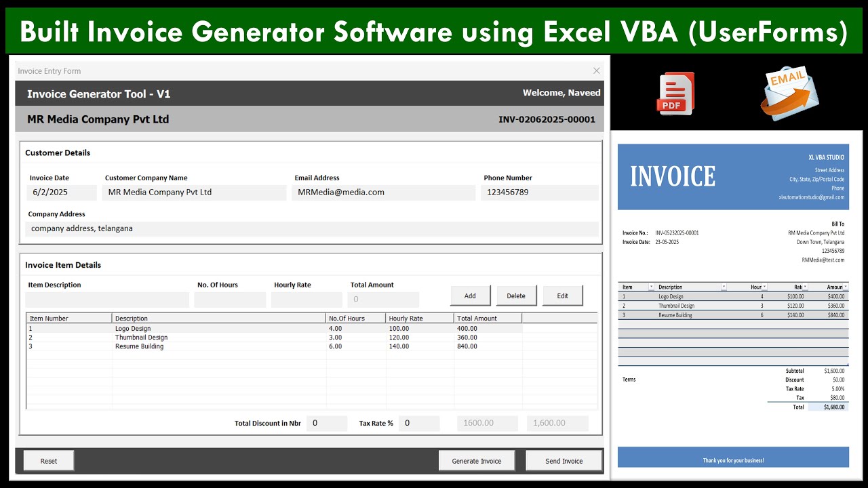Click the $1,680.00 total on invoice preview
This screenshot has width=868, height=488.
(x=834, y=407)
